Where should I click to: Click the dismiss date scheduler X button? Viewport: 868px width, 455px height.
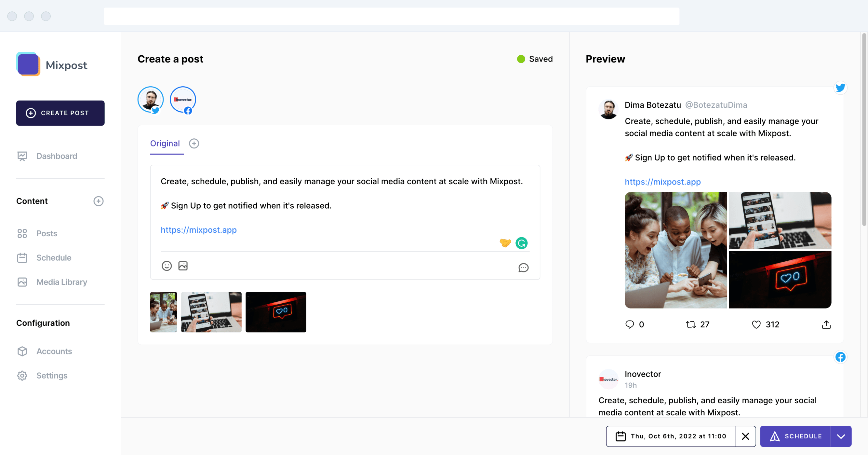tap(746, 436)
